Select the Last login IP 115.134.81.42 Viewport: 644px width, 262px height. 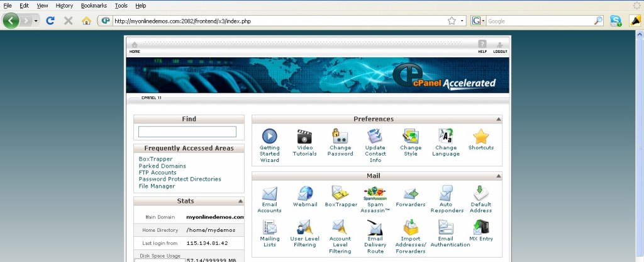pos(207,243)
